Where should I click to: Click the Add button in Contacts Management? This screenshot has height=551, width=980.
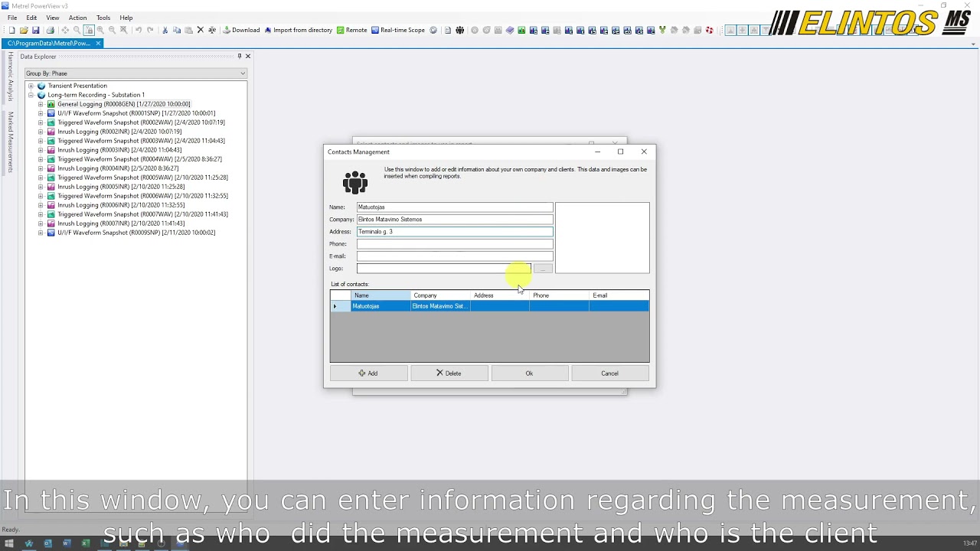point(368,373)
